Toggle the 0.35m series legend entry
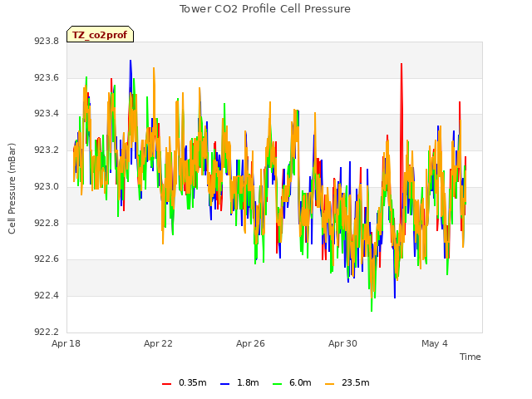Viewport: 532px width, 399px height. pos(185,382)
